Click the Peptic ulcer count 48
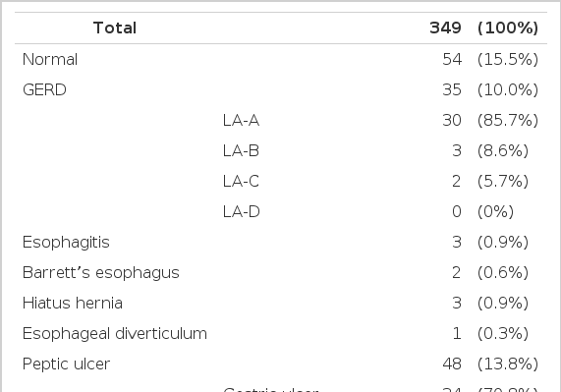Viewport: 561px width, 392px height. pyautogui.click(x=452, y=364)
